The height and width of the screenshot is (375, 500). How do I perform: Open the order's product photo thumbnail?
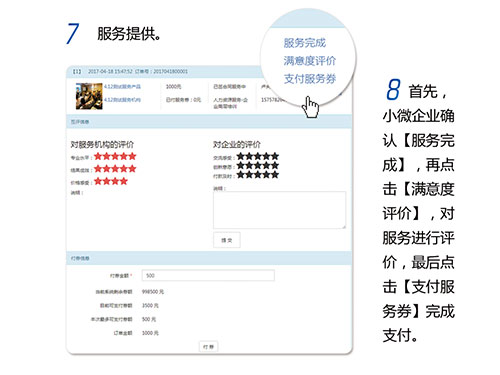pos(89,96)
